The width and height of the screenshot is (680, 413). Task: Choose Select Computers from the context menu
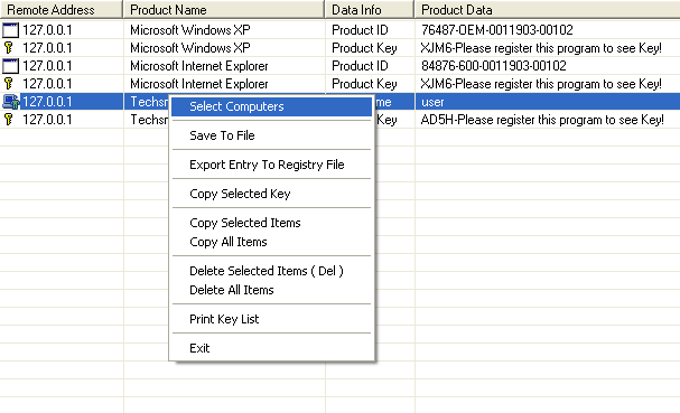(x=271, y=107)
